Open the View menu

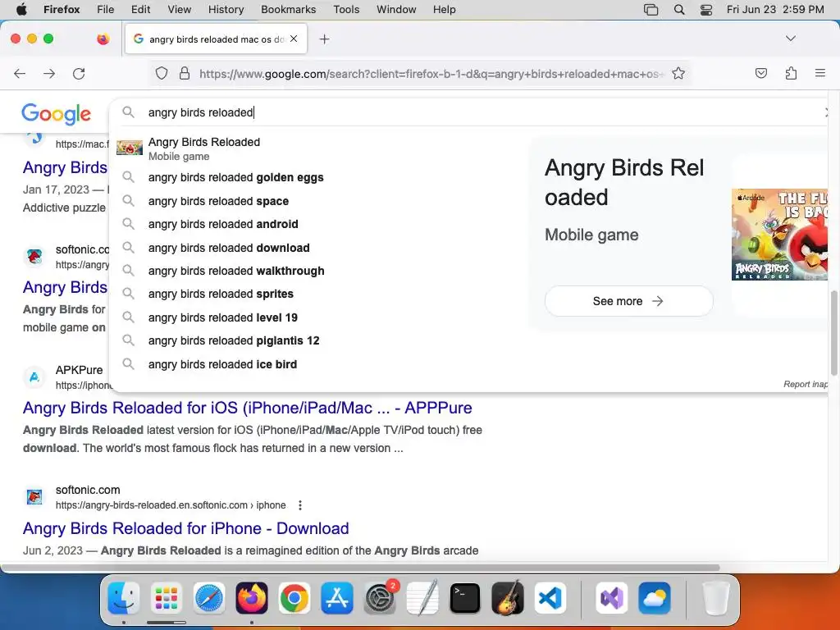(179, 9)
